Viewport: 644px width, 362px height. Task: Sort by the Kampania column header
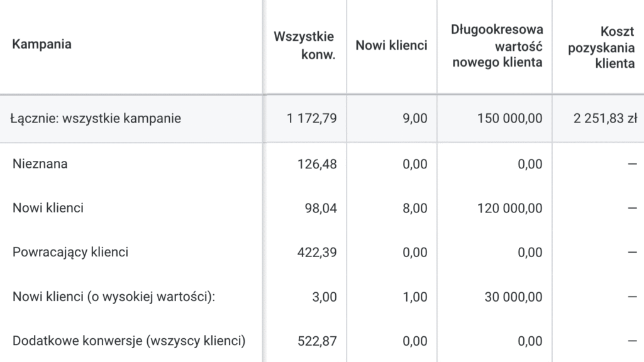(42, 44)
